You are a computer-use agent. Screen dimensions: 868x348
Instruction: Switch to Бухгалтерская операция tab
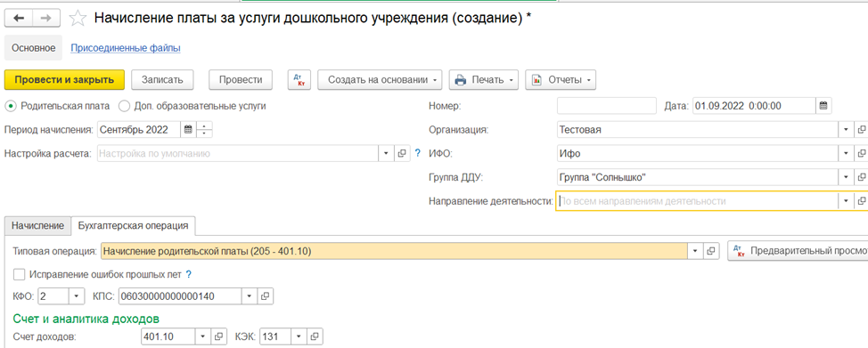coord(133,226)
